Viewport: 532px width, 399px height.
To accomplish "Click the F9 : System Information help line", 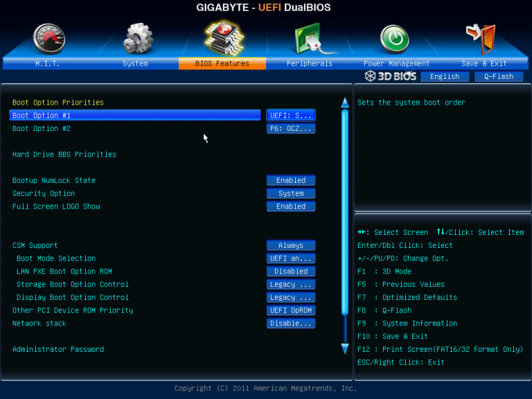I will tap(407, 323).
